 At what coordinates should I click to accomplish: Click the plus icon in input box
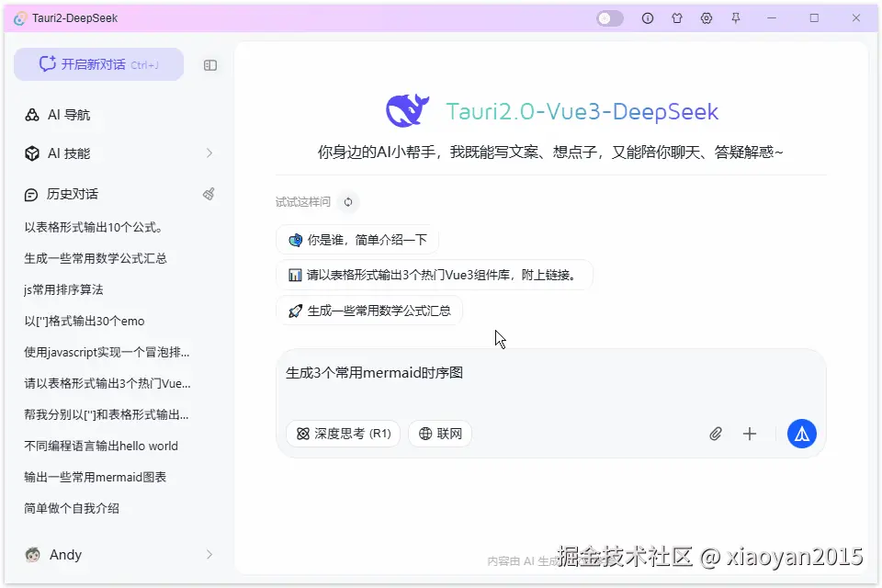750,434
